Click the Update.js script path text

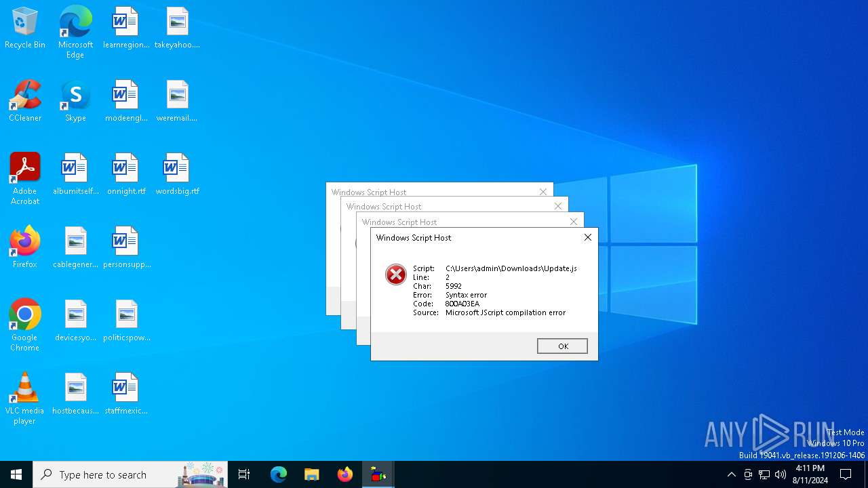coord(511,268)
